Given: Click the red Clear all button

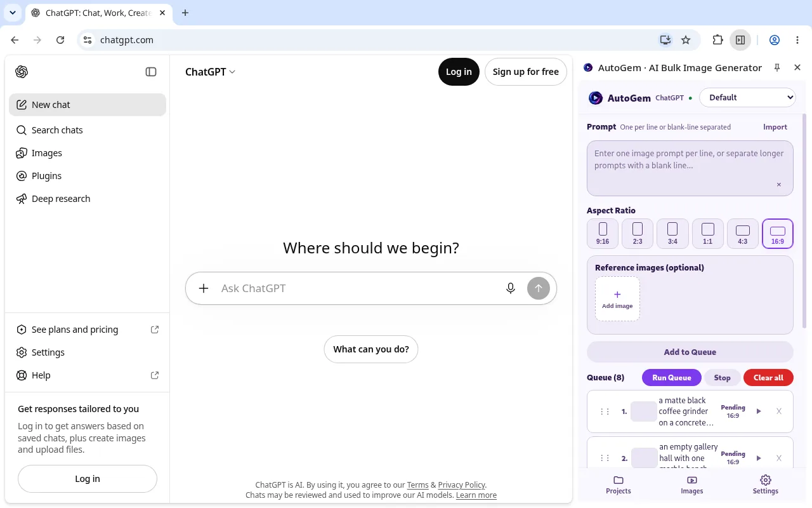Looking at the screenshot, I should [x=768, y=378].
